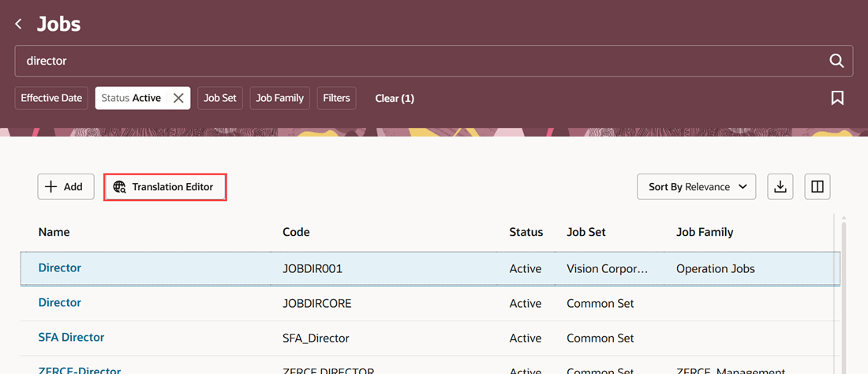Remove the Status Active filter with the X
Viewport: 868px width, 374px height.
[178, 98]
